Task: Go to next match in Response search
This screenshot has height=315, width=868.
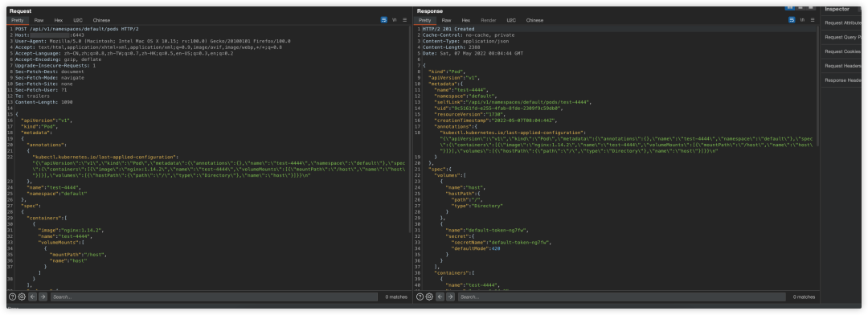Action: pos(451,297)
